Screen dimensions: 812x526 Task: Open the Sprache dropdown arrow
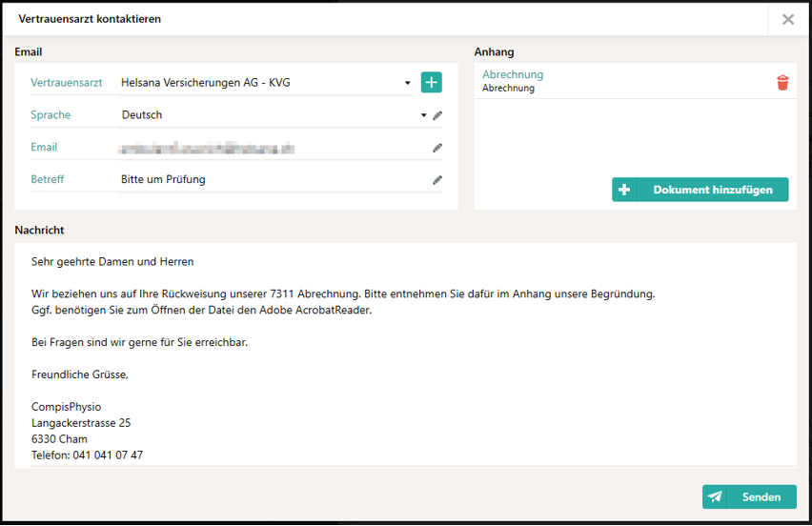click(424, 115)
